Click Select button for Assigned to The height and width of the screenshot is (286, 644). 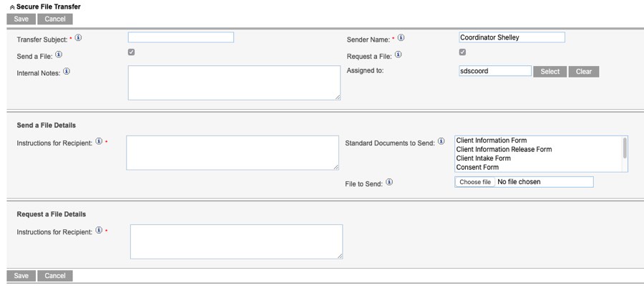pyautogui.click(x=550, y=72)
